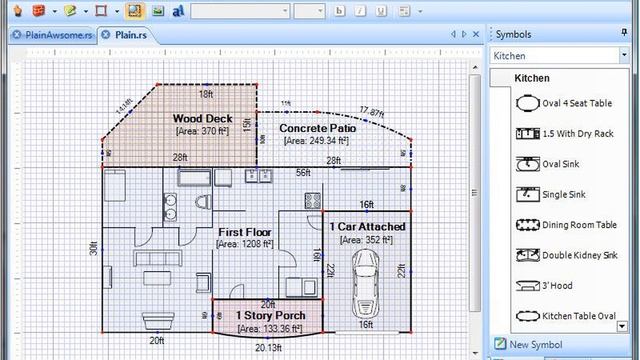The width and height of the screenshot is (640, 360).
Task: Open the font name combo box
Action: point(240,11)
